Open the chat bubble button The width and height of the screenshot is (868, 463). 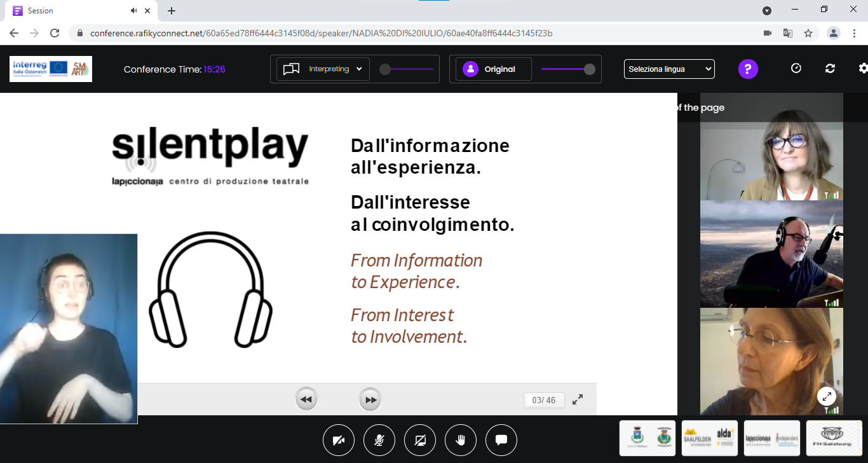[501, 440]
